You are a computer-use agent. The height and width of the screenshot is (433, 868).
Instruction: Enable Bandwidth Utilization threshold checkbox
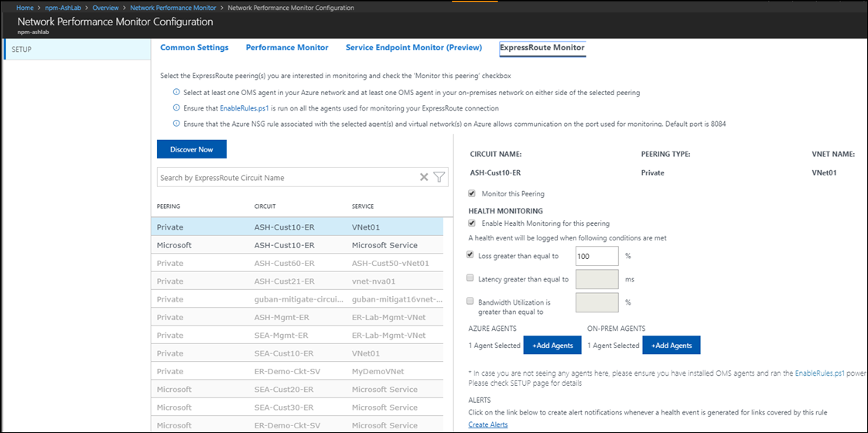(471, 302)
